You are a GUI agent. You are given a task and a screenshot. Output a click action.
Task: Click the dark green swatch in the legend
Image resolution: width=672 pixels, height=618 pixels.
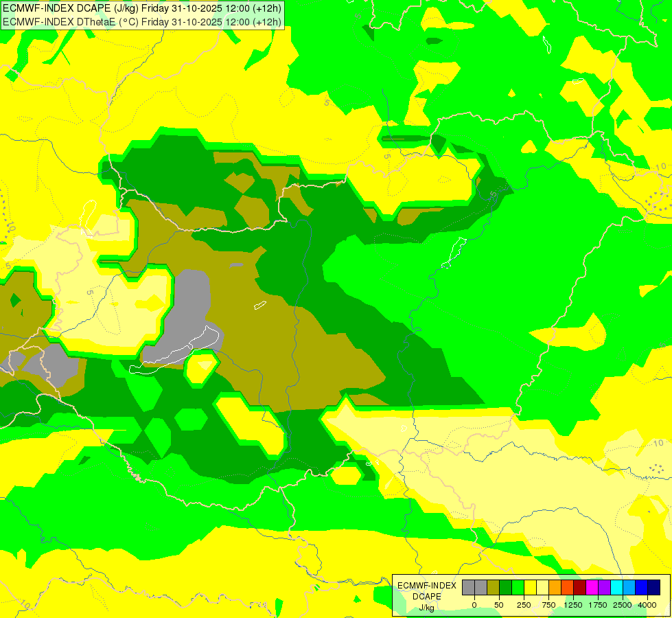click(x=505, y=588)
